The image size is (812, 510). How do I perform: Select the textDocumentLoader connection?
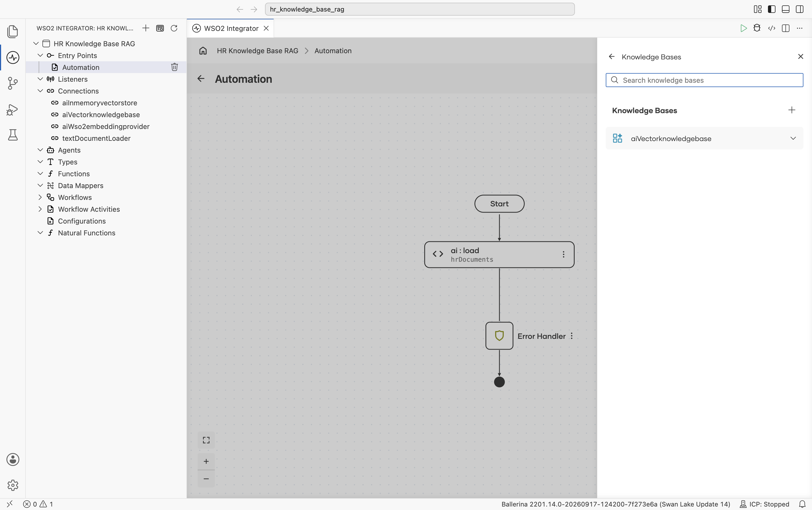pyautogui.click(x=96, y=138)
